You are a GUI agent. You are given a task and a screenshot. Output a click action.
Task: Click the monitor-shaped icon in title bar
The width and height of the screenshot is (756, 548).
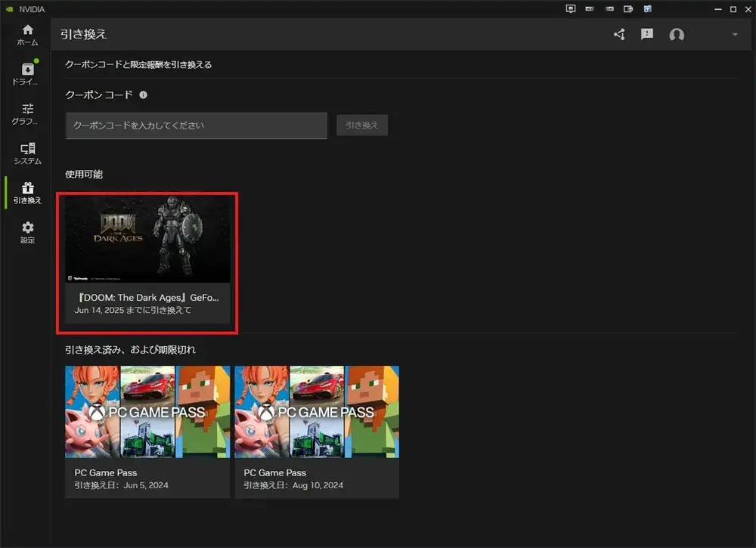pos(571,8)
